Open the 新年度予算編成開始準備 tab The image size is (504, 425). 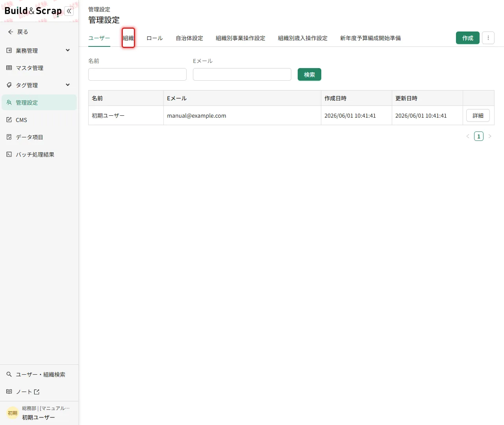pos(371,38)
